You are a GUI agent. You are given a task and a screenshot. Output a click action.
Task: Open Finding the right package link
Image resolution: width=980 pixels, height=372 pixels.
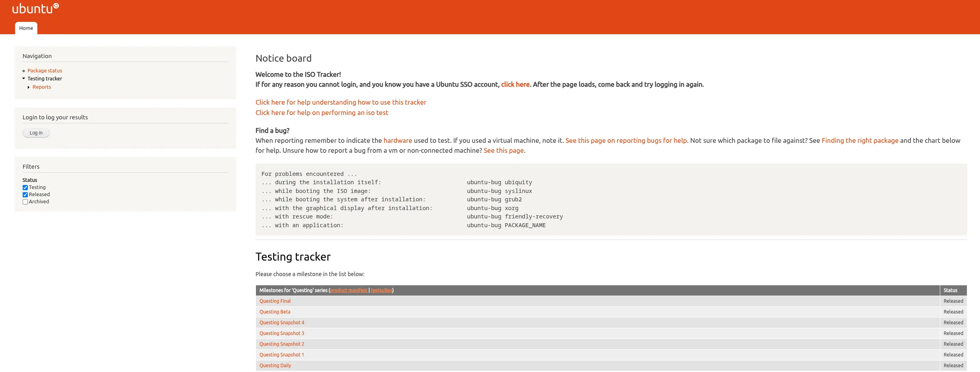click(860, 140)
